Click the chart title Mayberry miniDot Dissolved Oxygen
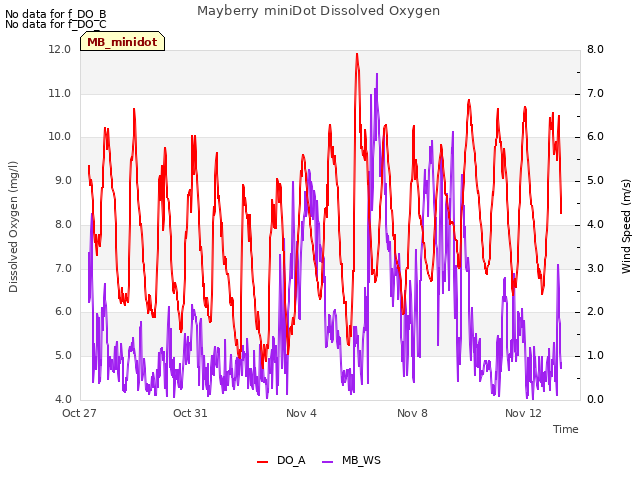 318,11
